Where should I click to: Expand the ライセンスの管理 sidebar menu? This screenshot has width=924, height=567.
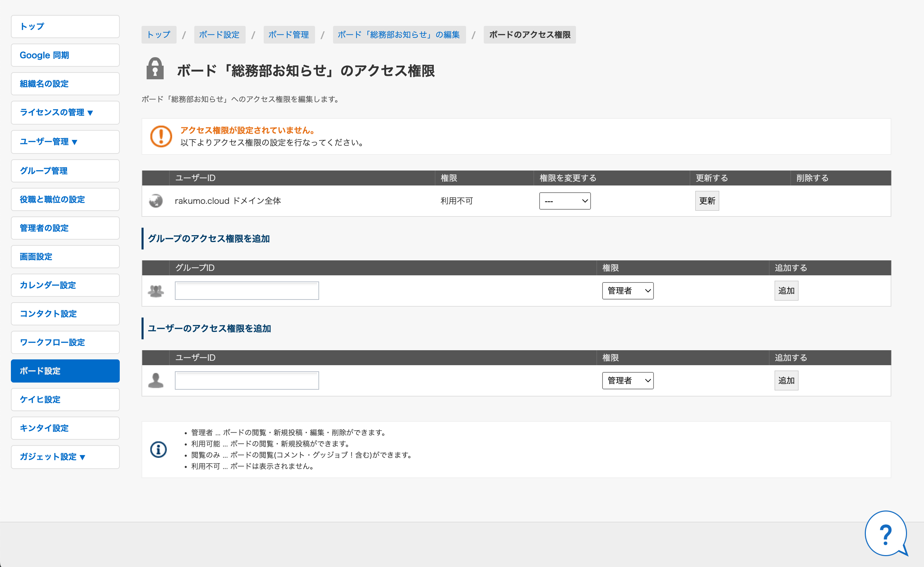pyautogui.click(x=65, y=112)
